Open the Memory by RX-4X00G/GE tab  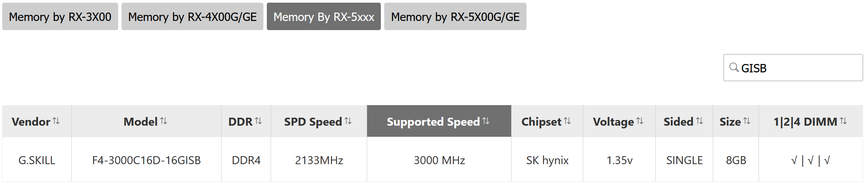coord(193,16)
